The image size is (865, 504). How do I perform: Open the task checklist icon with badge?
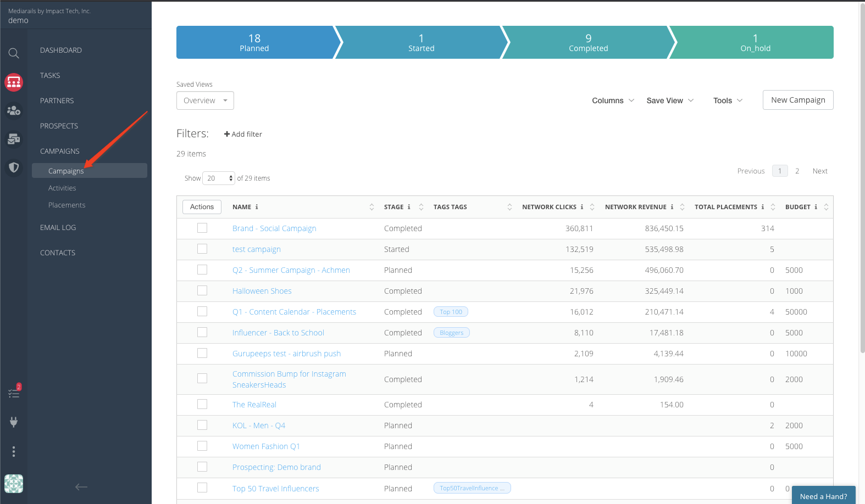point(14,393)
